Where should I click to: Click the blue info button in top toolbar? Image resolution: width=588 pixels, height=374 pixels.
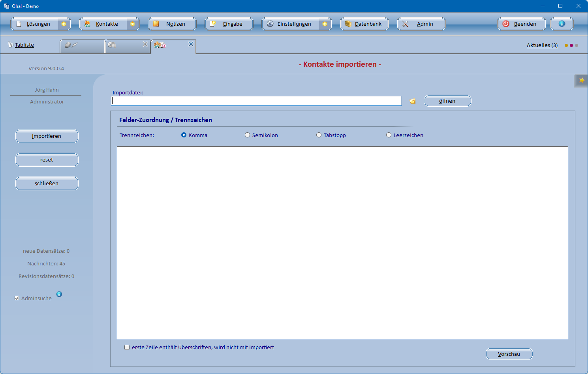click(x=562, y=24)
